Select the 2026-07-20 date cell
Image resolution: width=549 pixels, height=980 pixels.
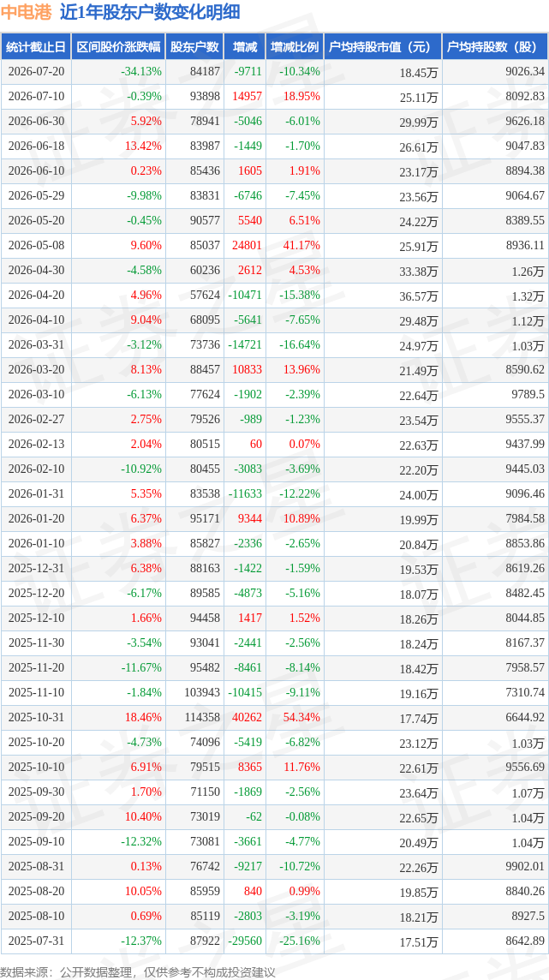(36, 72)
